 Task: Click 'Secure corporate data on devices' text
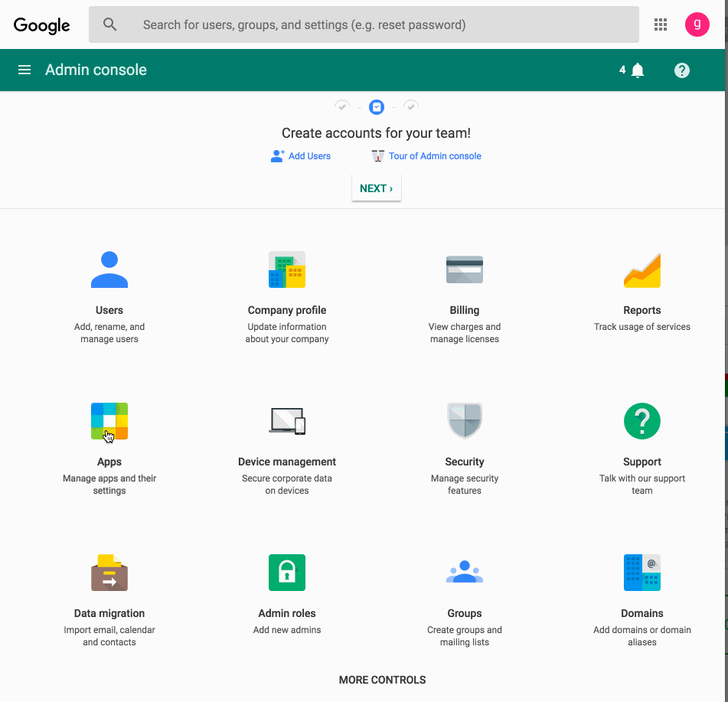click(287, 485)
